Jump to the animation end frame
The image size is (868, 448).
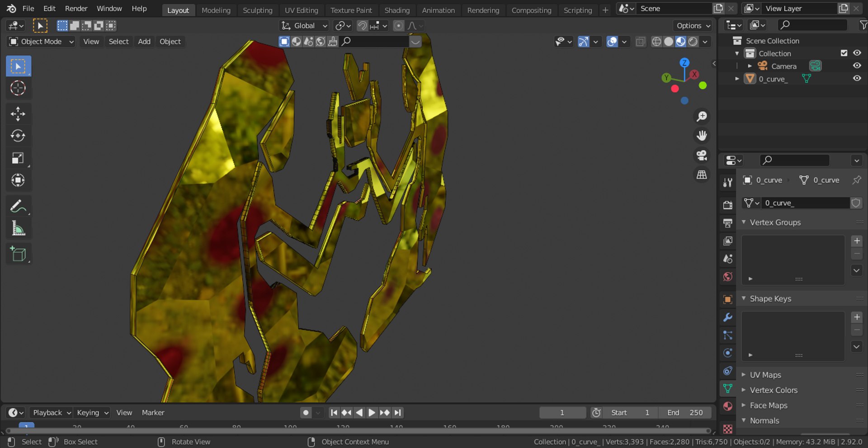point(397,412)
